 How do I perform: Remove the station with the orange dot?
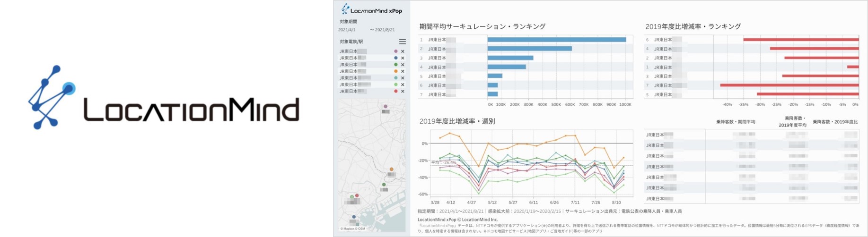(x=403, y=71)
